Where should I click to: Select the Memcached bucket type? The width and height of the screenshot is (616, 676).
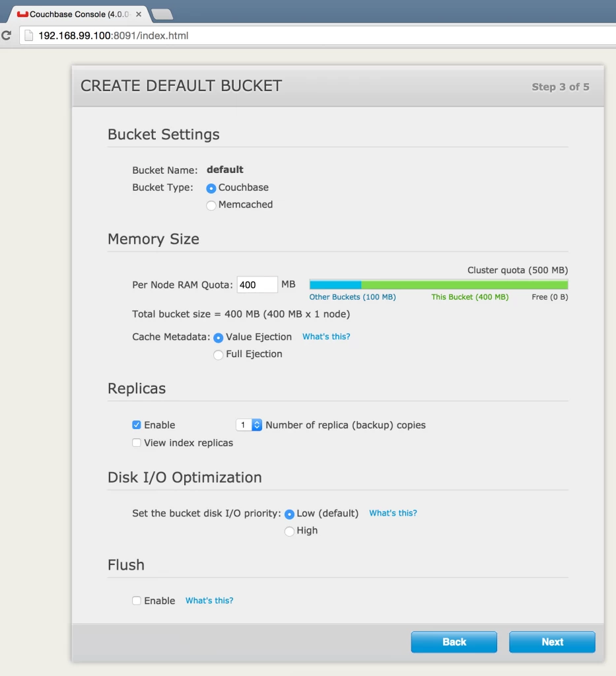pyautogui.click(x=211, y=205)
